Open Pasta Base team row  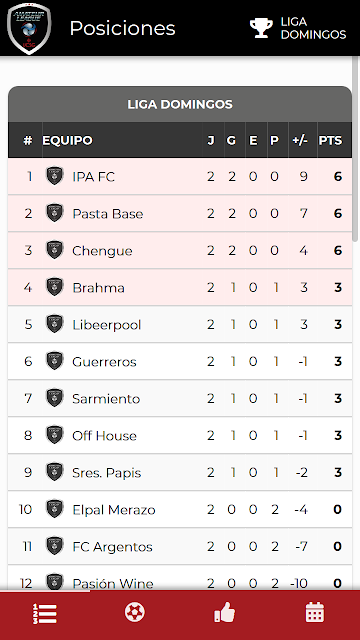pyautogui.click(x=180, y=213)
